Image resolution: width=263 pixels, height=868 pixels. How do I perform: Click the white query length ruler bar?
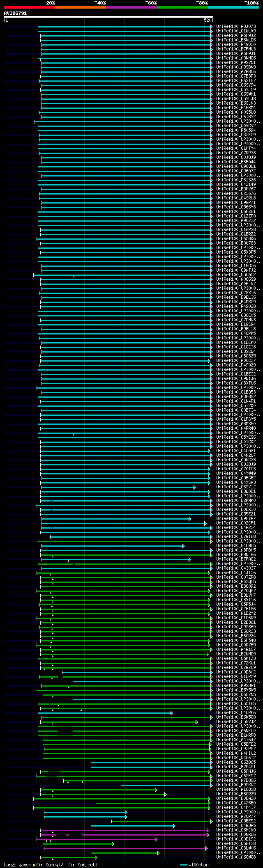coord(108,17)
